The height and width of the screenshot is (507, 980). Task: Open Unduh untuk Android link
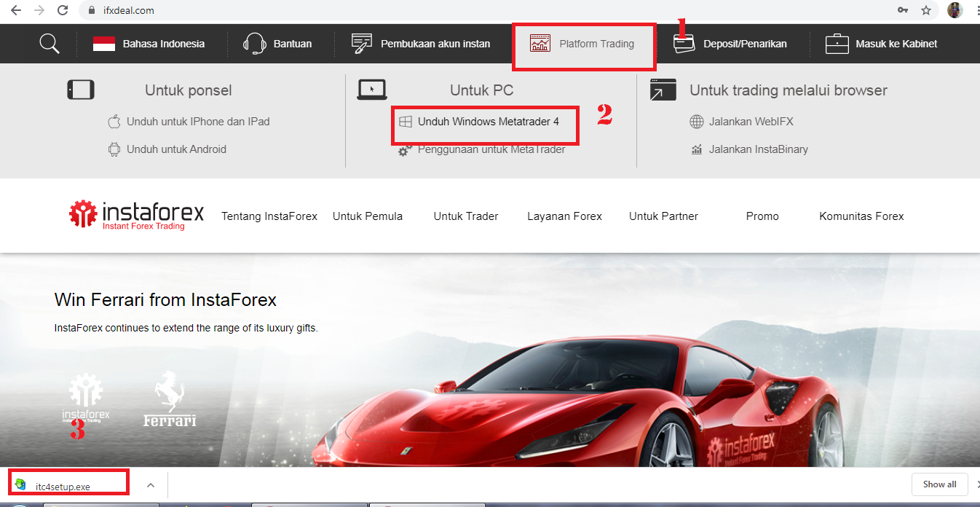[176, 149]
